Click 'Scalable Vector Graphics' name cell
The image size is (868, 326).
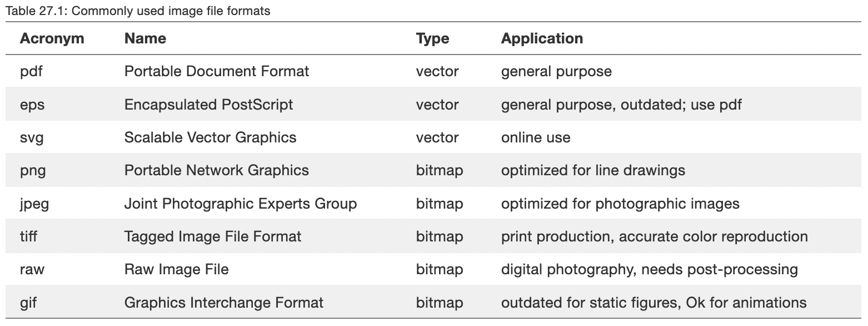coord(210,137)
